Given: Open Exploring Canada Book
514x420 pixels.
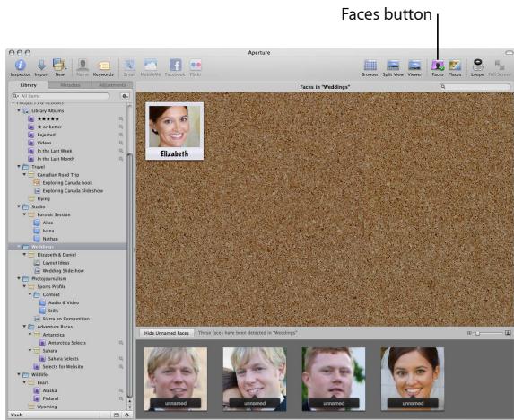Looking at the screenshot, I should pos(67,182).
